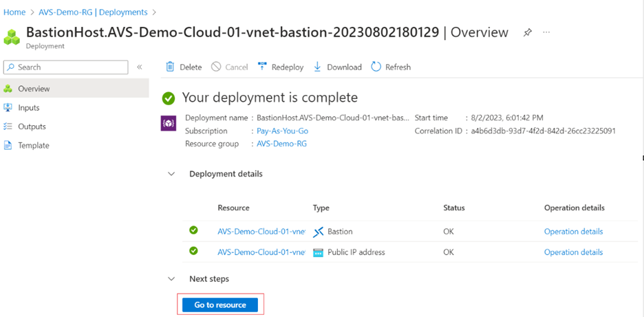Click OK status in Bastion row
Image resolution: width=644 pixels, height=317 pixels.
pyautogui.click(x=449, y=232)
